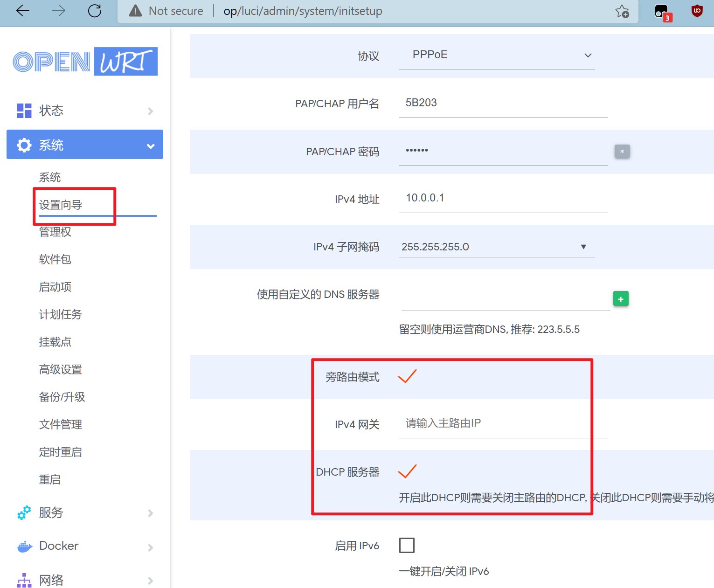The width and height of the screenshot is (714, 588).
Task: Click the browser address bar URL
Action: [x=303, y=11]
